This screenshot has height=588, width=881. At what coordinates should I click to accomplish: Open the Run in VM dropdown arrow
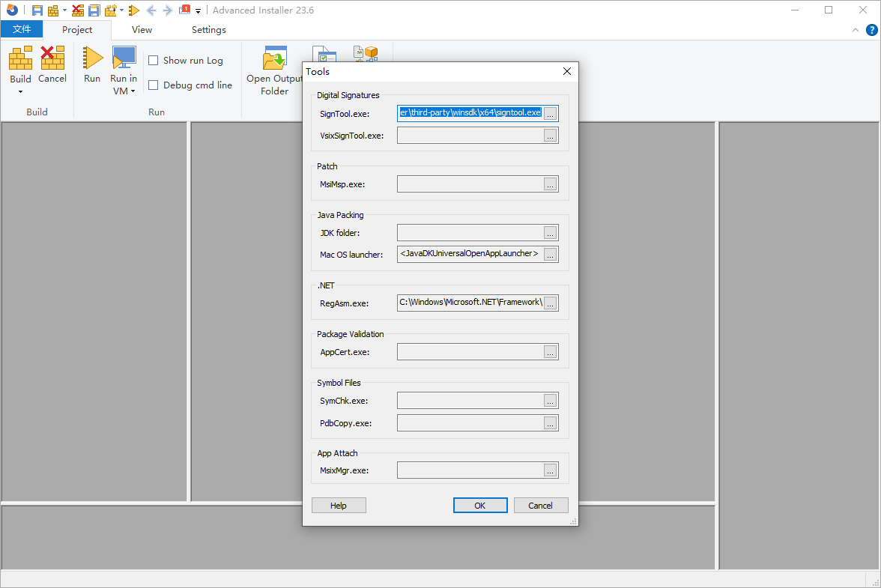133,91
